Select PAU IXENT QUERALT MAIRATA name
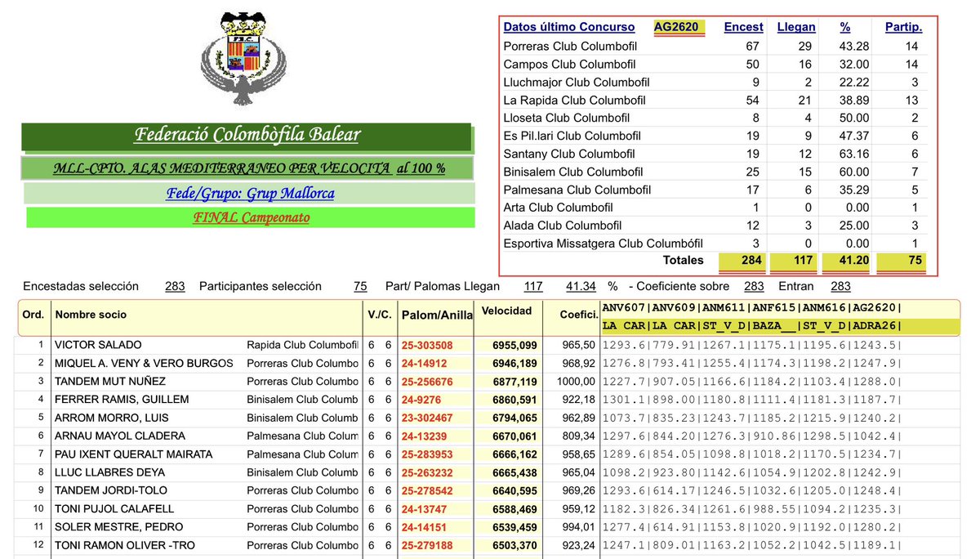 pyautogui.click(x=133, y=454)
